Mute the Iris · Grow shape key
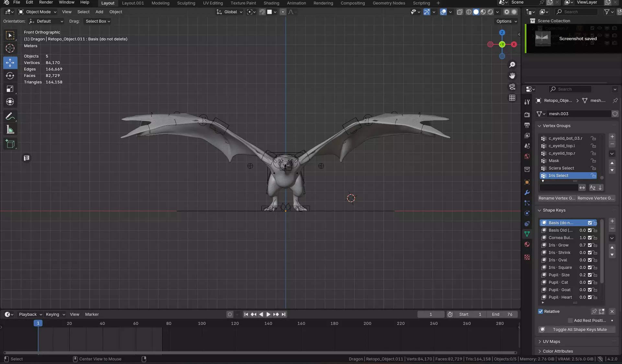This screenshot has width=622, height=364. pos(590,245)
